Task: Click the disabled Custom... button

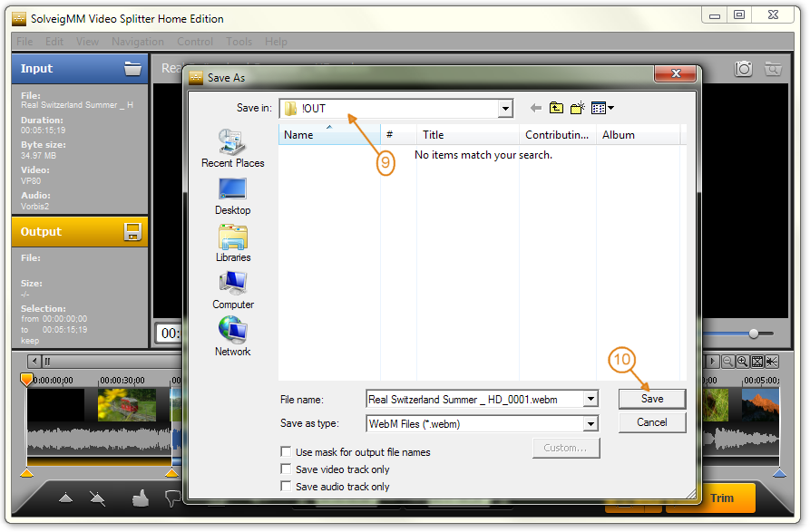Action: tap(566, 448)
